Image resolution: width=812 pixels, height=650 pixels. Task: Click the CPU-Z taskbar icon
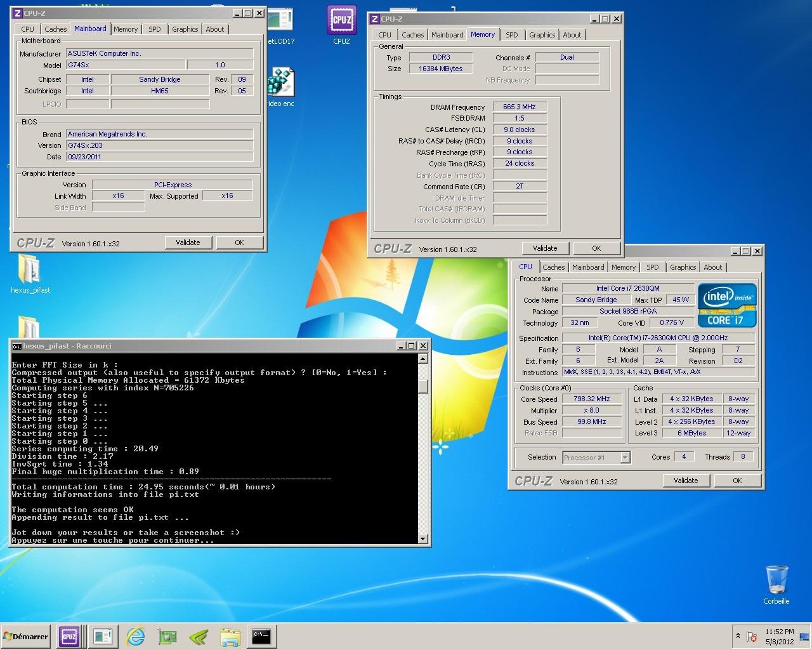tap(69, 636)
